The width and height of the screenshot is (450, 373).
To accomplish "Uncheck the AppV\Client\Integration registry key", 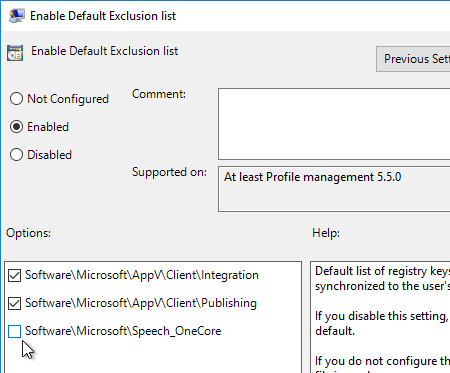I will point(14,275).
